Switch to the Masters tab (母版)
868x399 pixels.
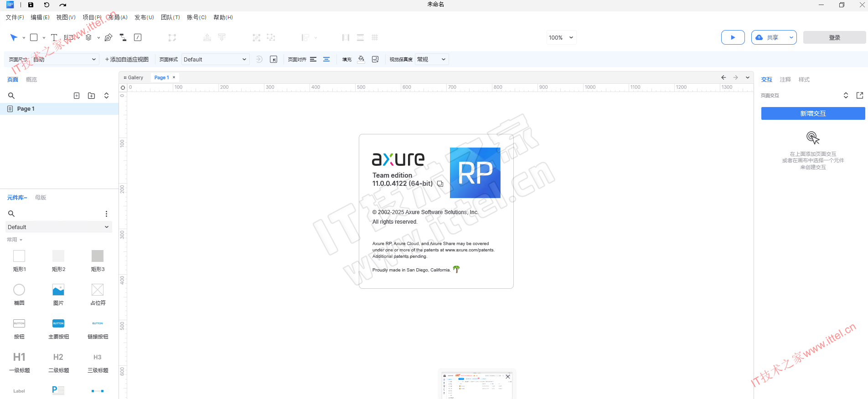pos(41,197)
